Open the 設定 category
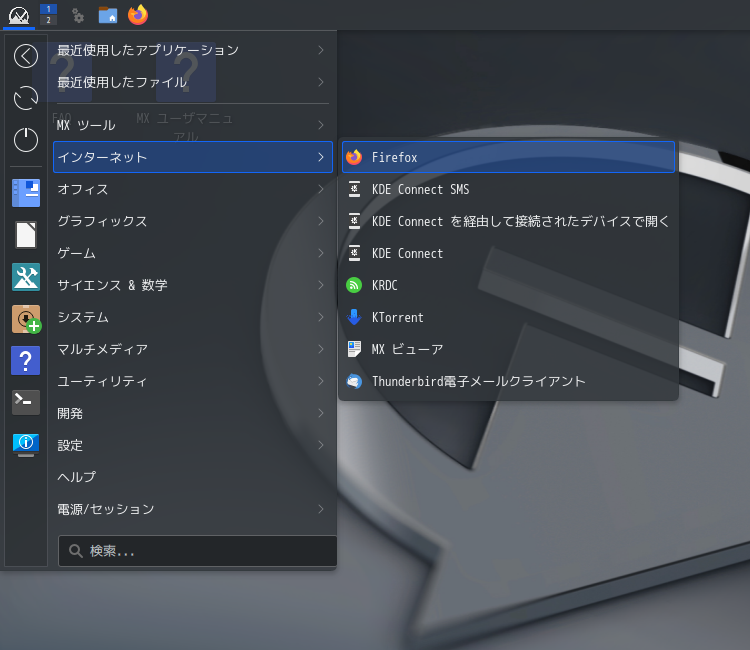Image resolution: width=750 pixels, height=650 pixels. coord(193,445)
